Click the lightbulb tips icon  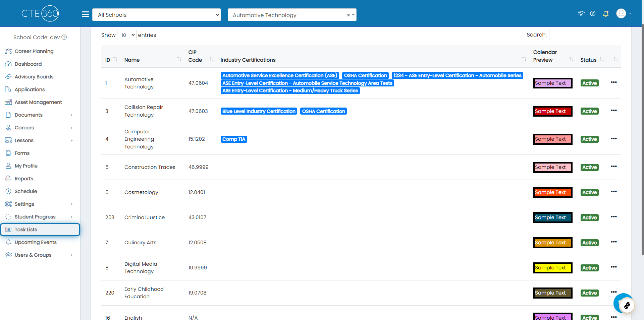click(x=581, y=13)
